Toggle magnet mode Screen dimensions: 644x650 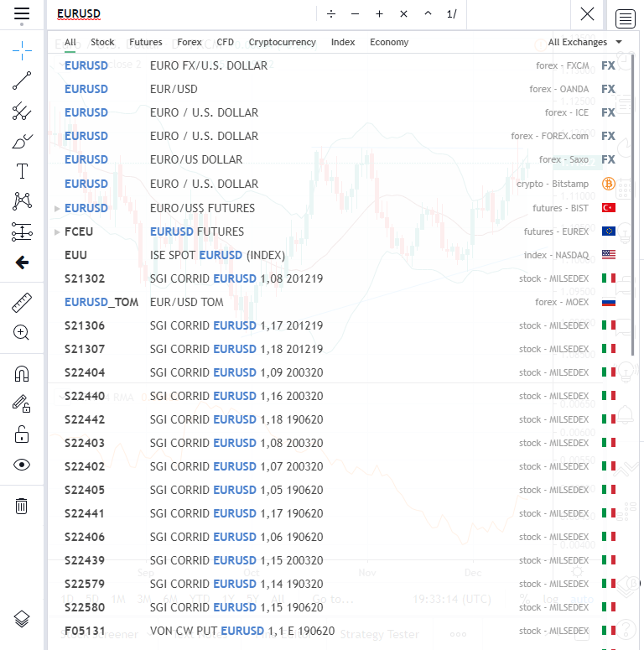pos(22,374)
